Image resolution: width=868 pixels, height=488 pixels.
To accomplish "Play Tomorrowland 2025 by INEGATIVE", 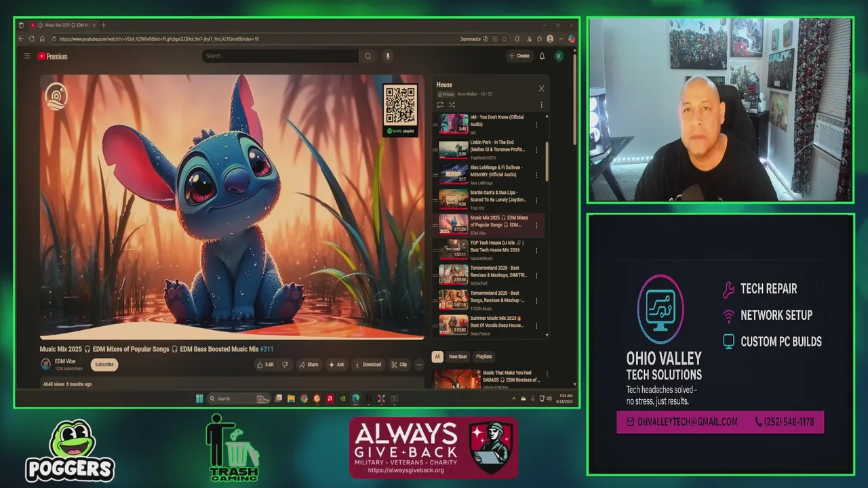I will [x=487, y=274].
